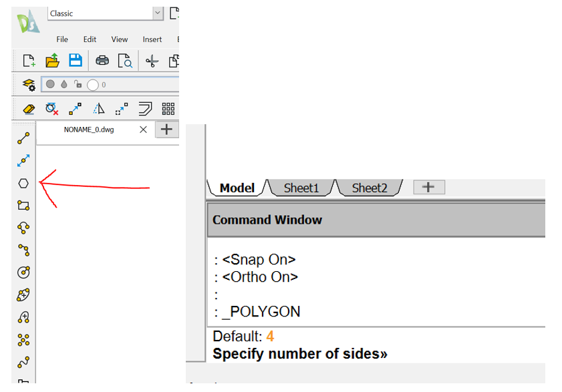The height and width of the screenshot is (392, 562).
Task: Select the Rectangle tool
Action: 23,205
